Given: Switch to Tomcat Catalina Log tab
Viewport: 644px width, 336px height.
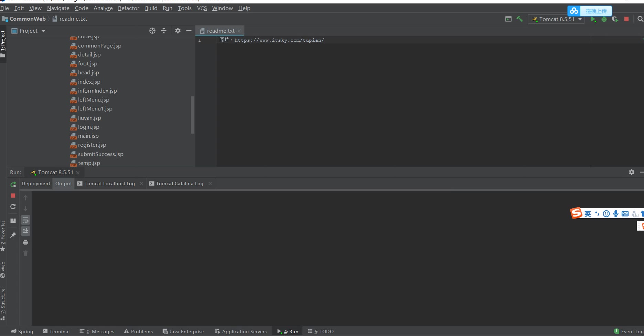Looking at the screenshot, I should tap(180, 183).
